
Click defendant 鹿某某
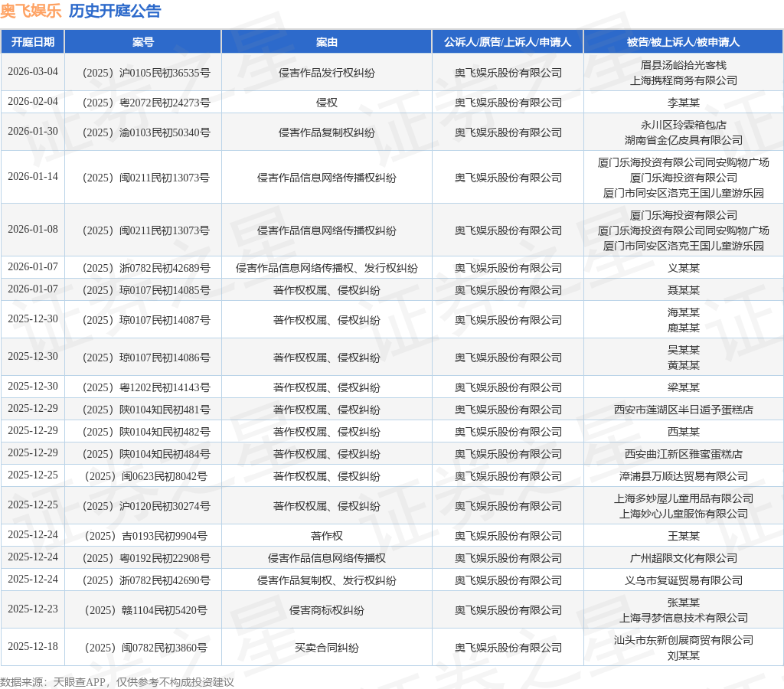click(683, 328)
